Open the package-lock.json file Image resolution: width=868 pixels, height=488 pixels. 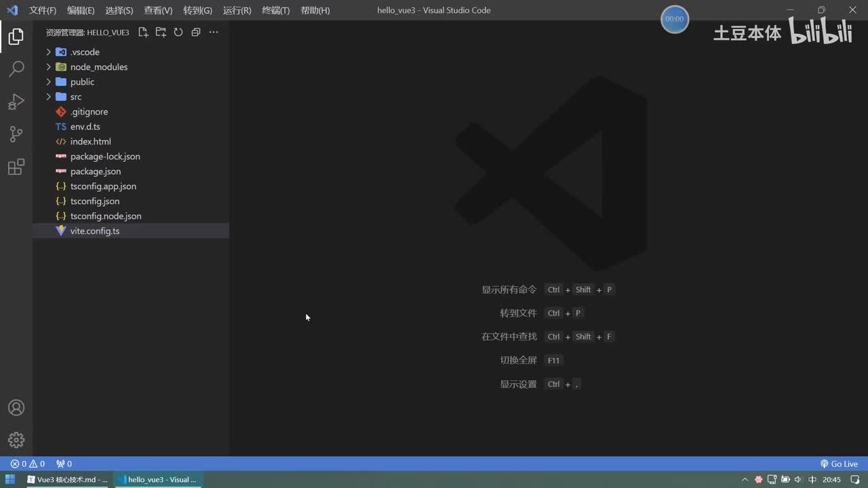[x=131, y=157]
